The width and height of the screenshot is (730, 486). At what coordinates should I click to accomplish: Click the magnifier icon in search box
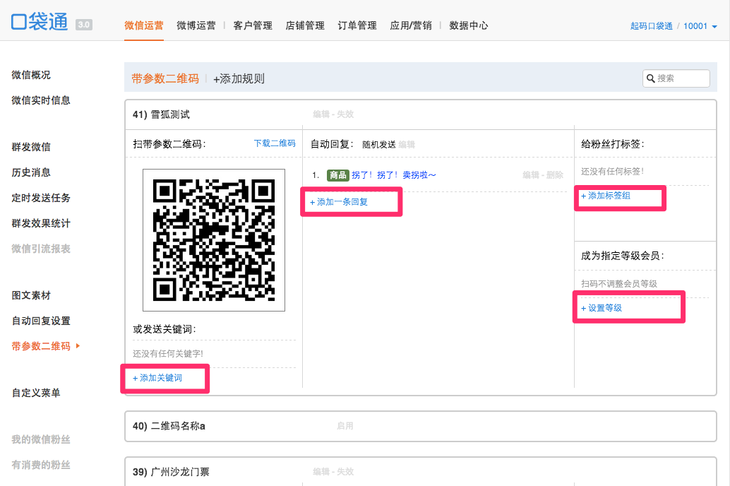tap(651, 78)
